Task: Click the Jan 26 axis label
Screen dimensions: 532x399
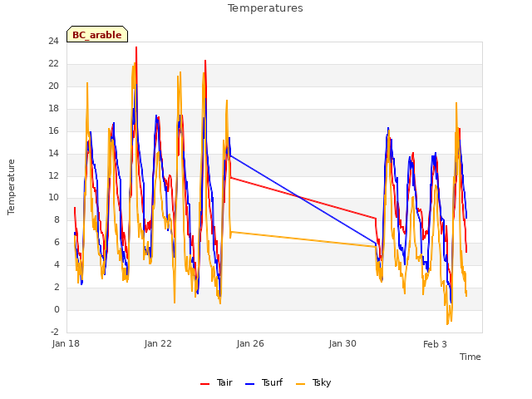Action: (x=250, y=343)
